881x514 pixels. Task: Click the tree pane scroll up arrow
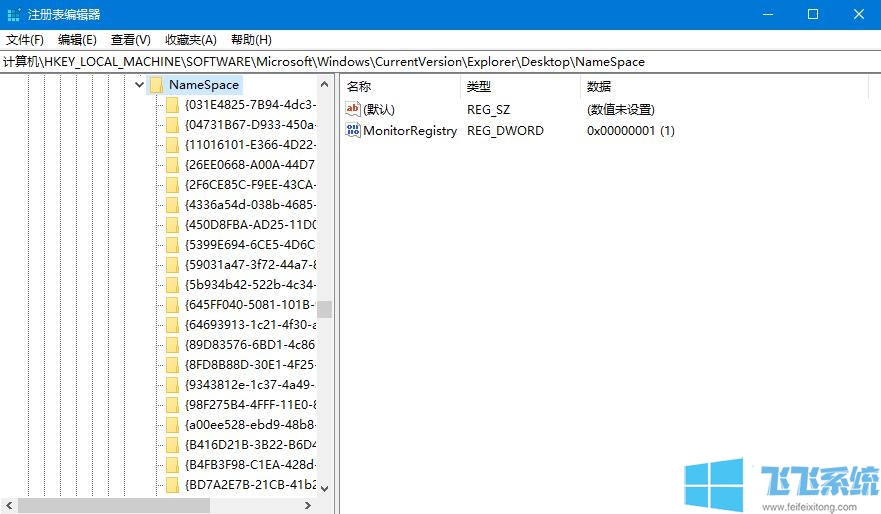pos(324,84)
